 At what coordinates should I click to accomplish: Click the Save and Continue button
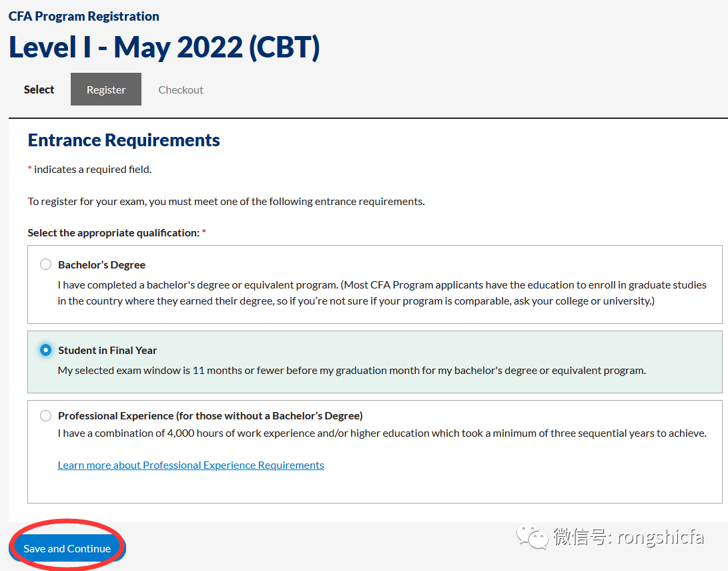[x=67, y=548]
